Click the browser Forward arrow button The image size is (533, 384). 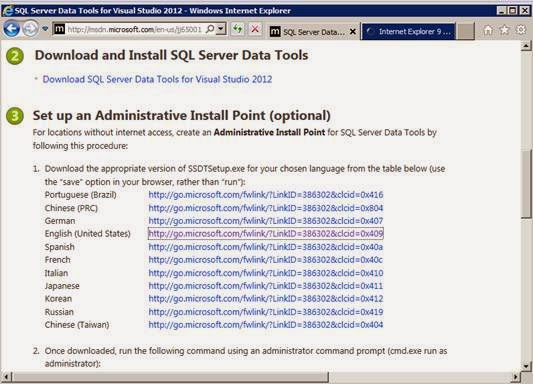30,29
